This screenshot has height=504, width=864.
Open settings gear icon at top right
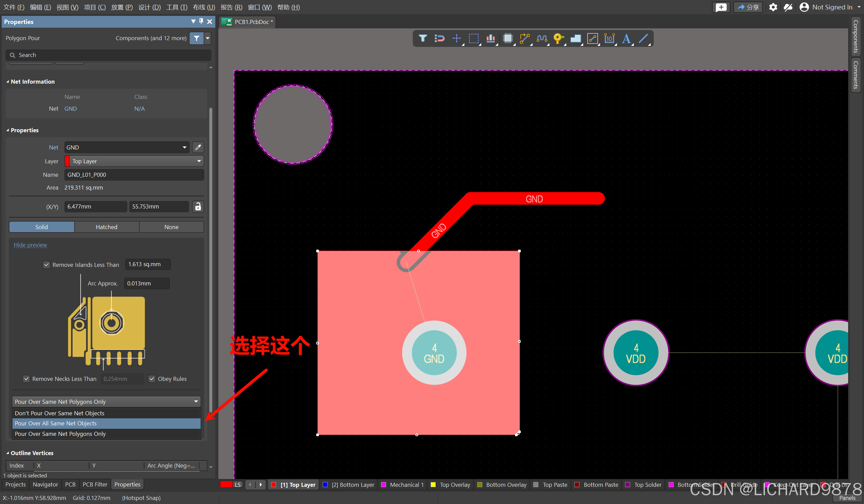click(773, 7)
